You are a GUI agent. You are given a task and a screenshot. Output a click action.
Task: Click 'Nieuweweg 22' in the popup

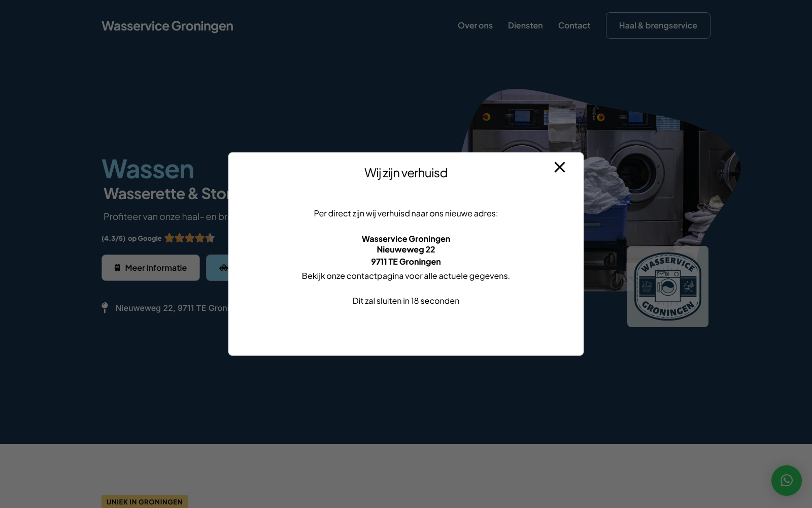pyautogui.click(x=406, y=249)
